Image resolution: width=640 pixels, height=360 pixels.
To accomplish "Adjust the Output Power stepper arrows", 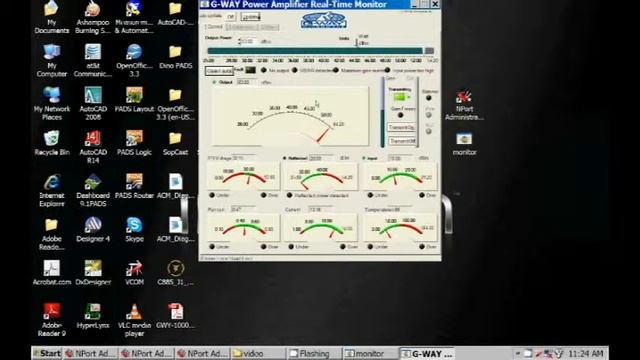I will click(x=240, y=41).
